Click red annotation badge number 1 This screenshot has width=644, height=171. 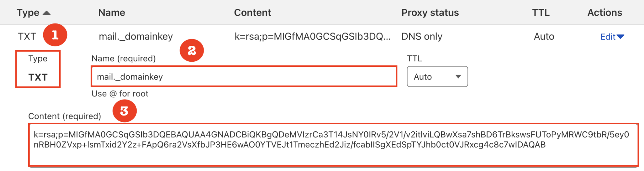pos(55,35)
